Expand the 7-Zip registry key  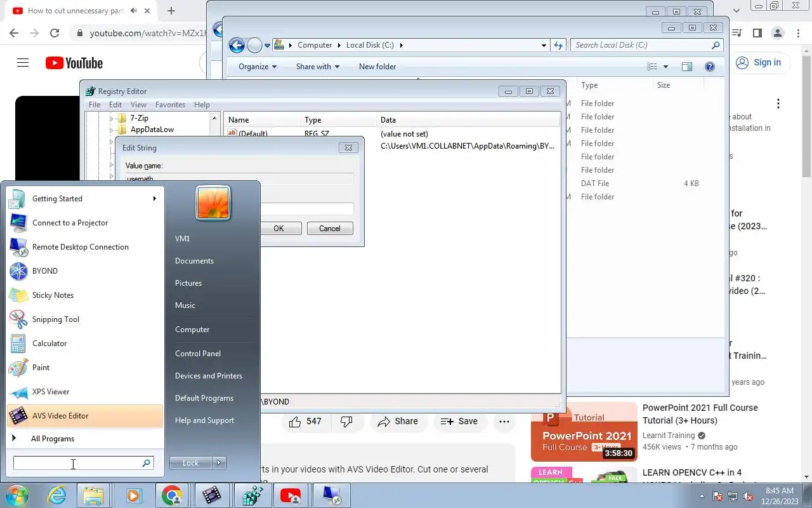[x=111, y=118]
